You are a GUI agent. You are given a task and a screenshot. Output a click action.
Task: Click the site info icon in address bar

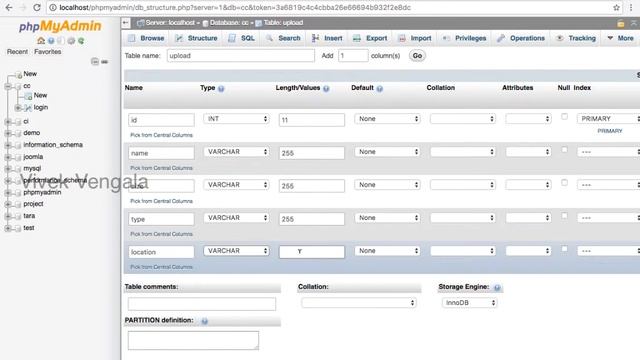(53, 7)
